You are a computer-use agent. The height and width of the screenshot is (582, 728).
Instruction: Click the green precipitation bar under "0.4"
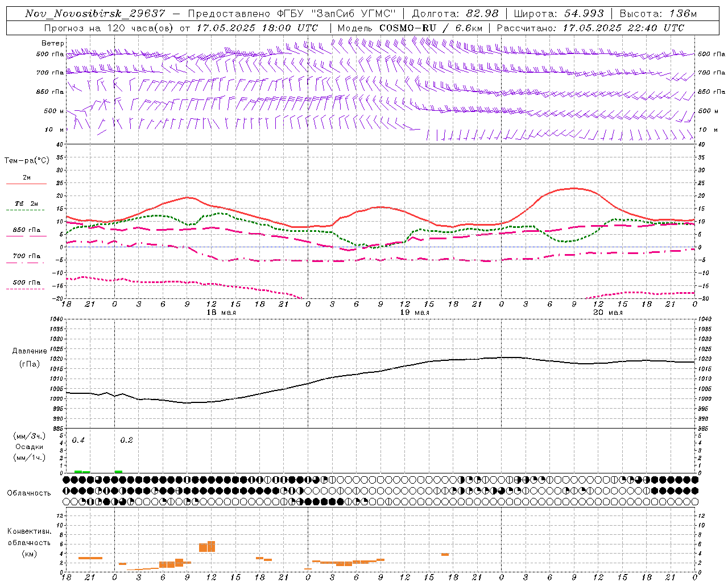click(x=78, y=472)
